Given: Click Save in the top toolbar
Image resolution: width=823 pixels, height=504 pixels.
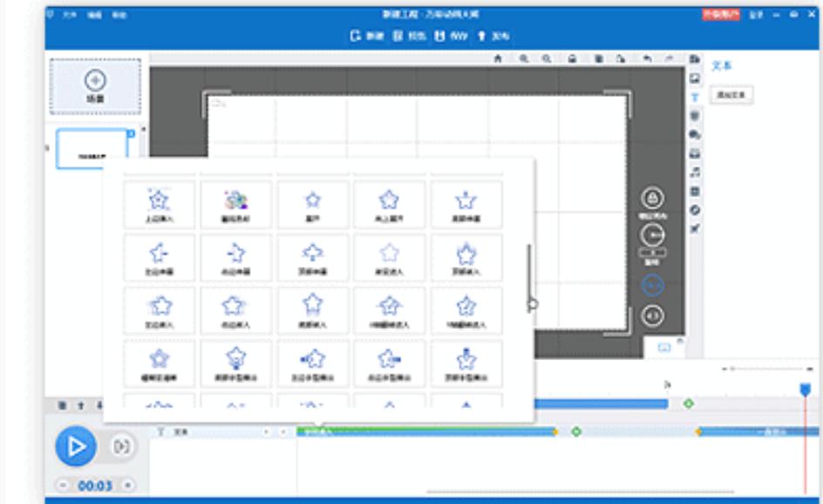Looking at the screenshot, I should click(x=451, y=36).
